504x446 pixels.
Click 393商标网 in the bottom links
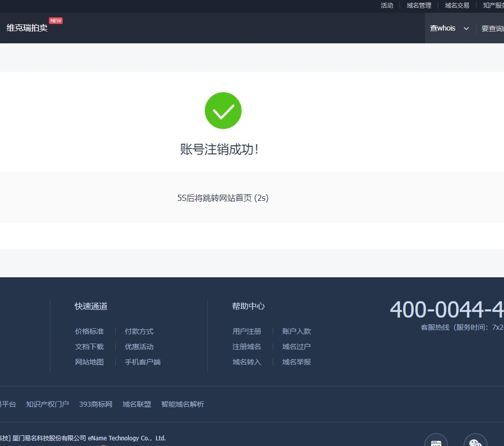pyautogui.click(x=95, y=404)
